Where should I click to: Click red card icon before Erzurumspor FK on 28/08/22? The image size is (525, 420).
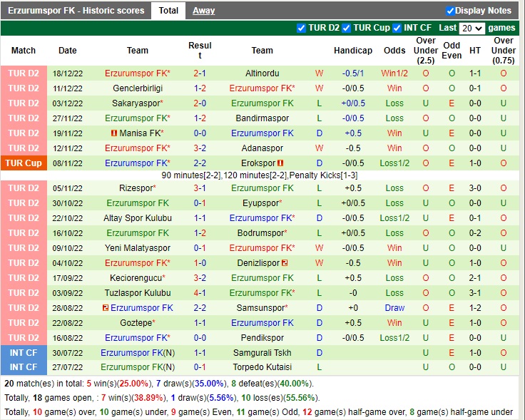tap(105, 308)
